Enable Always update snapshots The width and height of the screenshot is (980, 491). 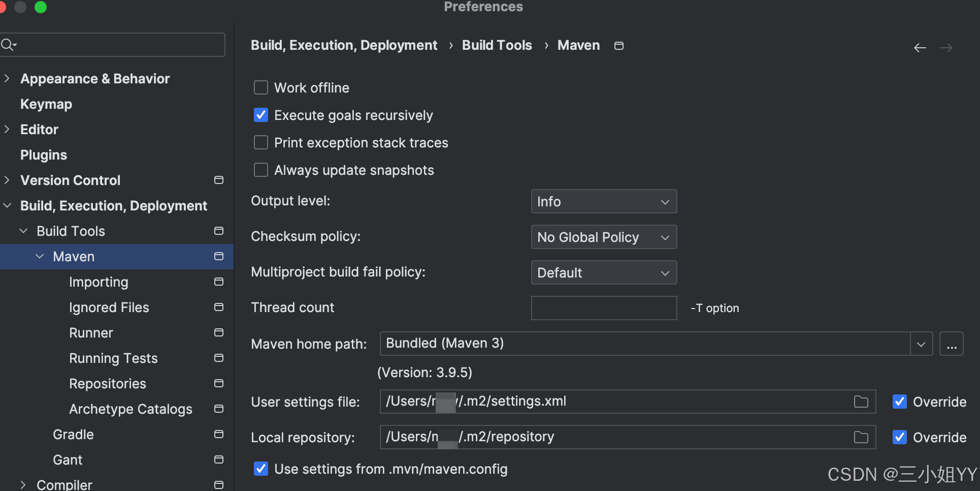tap(261, 170)
